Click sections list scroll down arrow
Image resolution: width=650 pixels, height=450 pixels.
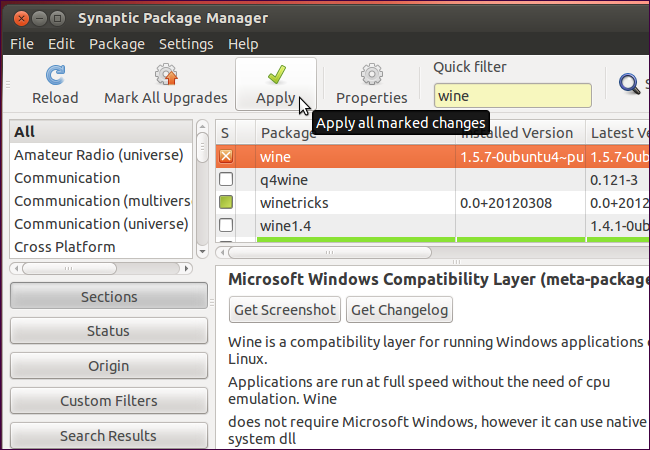[202, 252]
